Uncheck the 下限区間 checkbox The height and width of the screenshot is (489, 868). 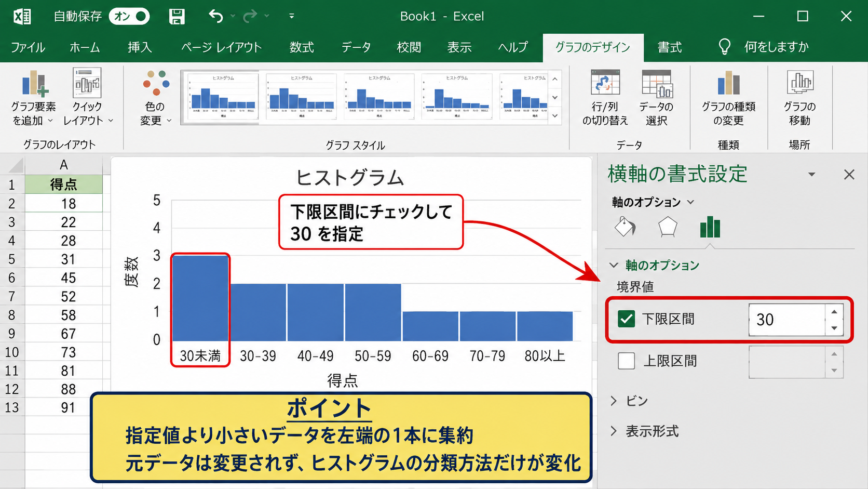point(627,319)
